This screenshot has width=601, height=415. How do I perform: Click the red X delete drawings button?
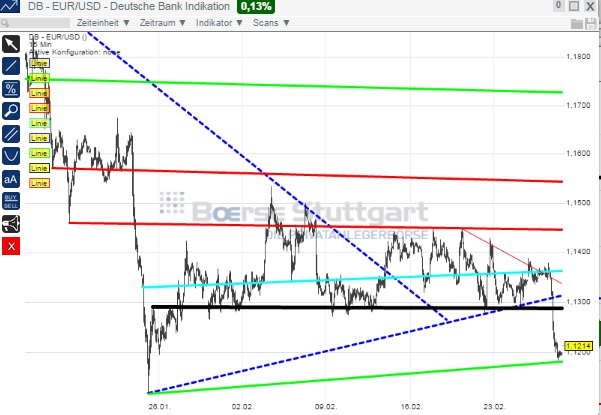pyautogui.click(x=11, y=246)
